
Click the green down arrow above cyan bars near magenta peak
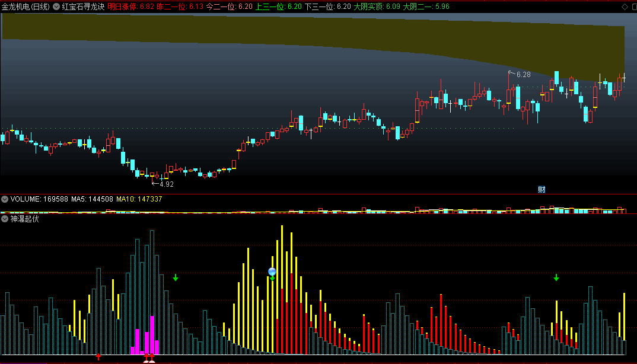(x=176, y=277)
